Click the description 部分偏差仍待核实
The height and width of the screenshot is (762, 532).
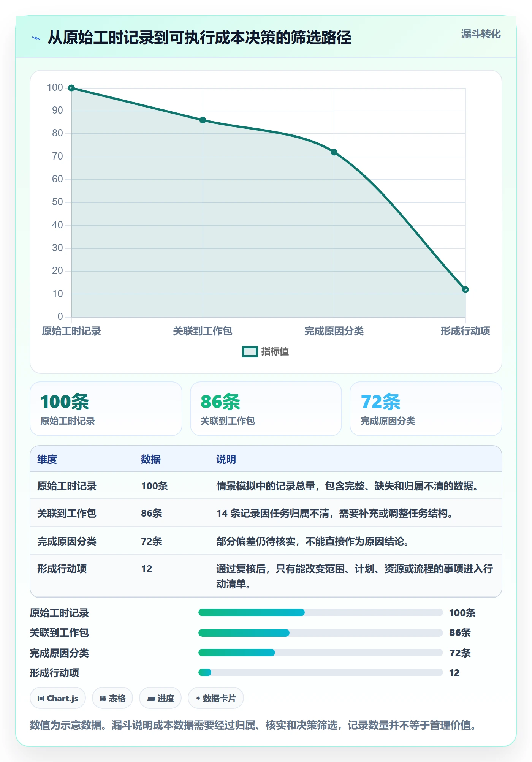click(x=313, y=541)
